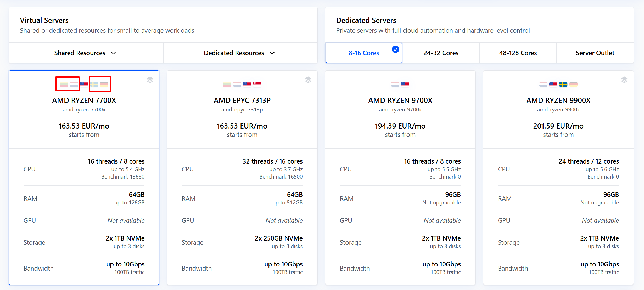Click the Sweden flag on RYZEN 9900X card

tap(563, 84)
